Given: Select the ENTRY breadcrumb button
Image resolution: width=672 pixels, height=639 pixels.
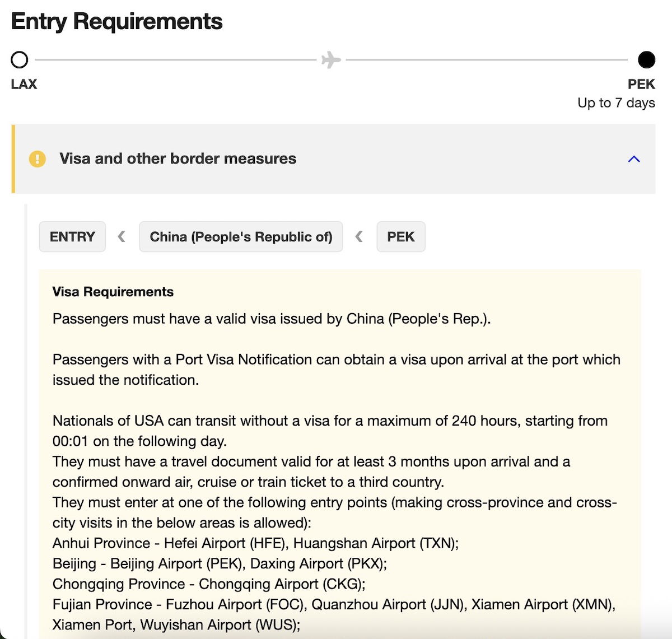Looking at the screenshot, I should [x=72, y=237].
